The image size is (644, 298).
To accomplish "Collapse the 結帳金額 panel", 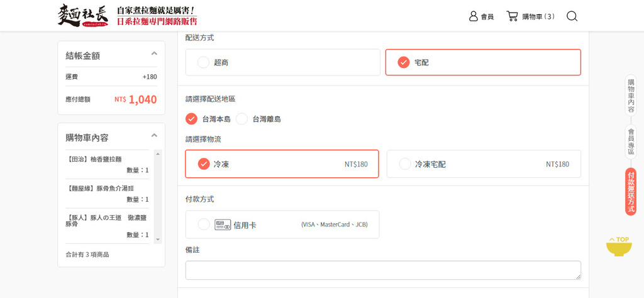I will tap(154, 54).
